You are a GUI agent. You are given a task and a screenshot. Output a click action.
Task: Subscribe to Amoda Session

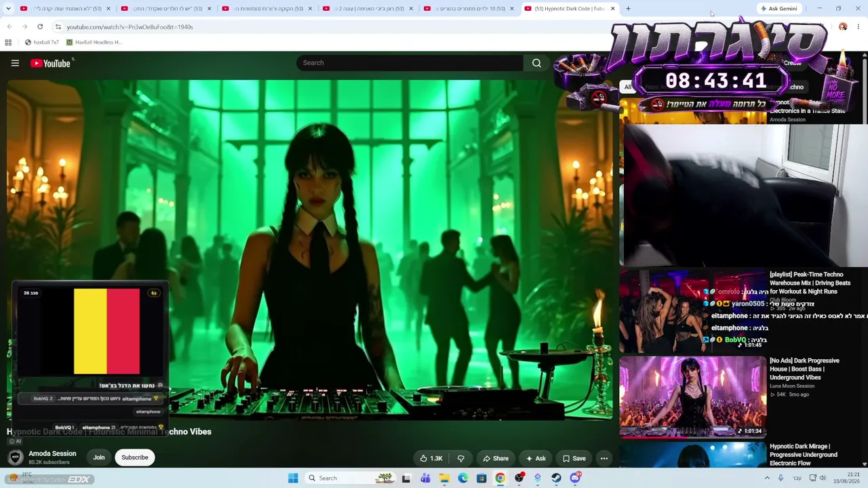tap(135, 457)
